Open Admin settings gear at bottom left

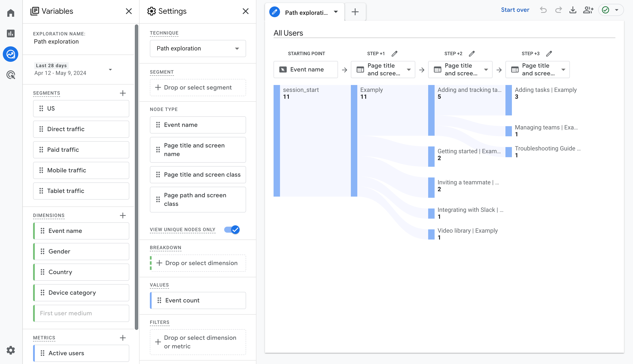(x=11, y=350)
